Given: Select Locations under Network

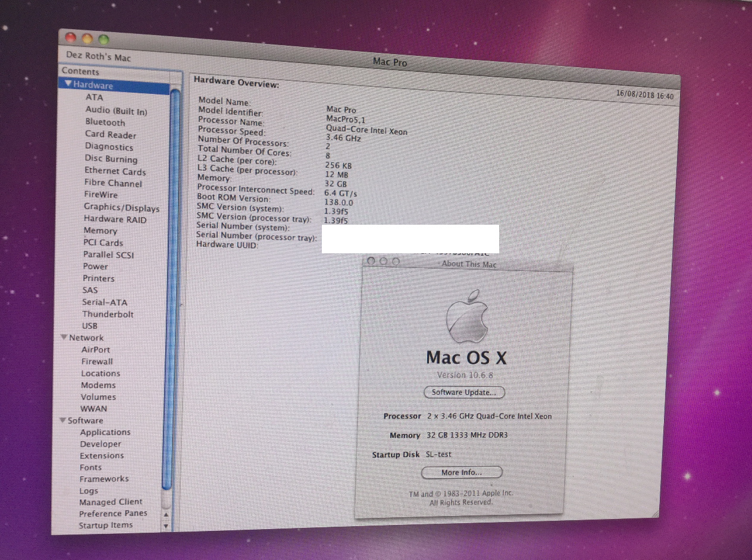Looking at the screenshot, I should [x=101, y=373].
